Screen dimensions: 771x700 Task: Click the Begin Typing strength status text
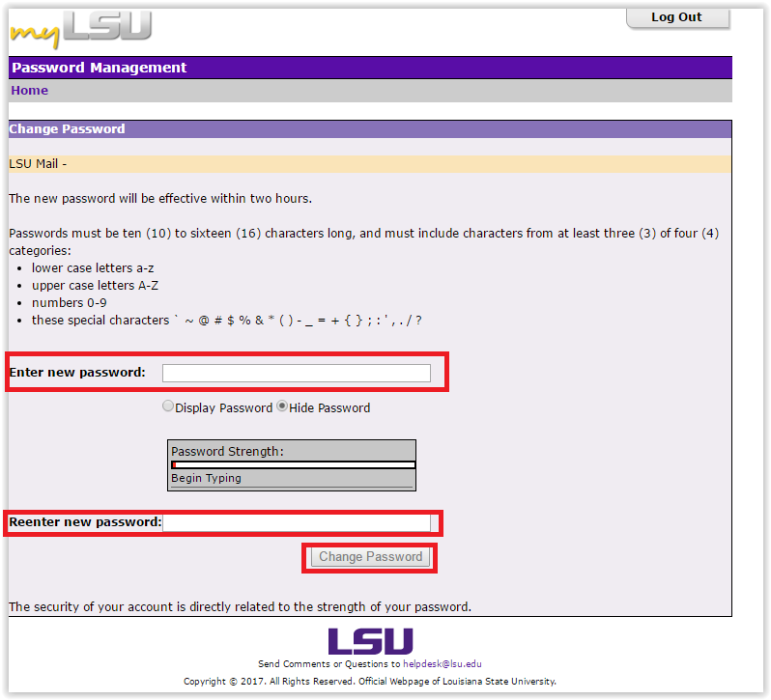point(206,478)
